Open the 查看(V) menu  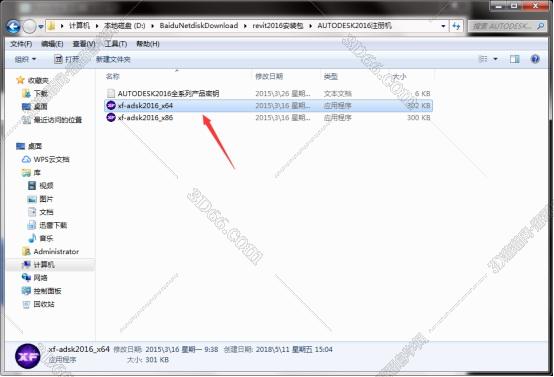[x=84, y=44]
